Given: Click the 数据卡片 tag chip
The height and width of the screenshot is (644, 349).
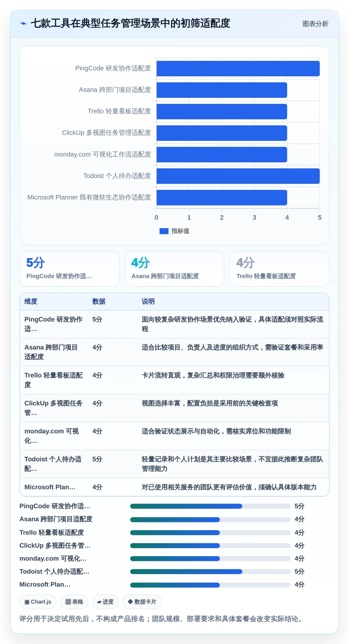Looking at the screenshot, I should [142, 602].
